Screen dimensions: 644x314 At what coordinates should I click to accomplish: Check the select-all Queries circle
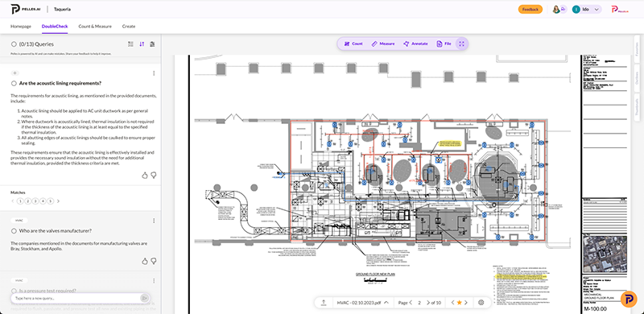point(14,44)
